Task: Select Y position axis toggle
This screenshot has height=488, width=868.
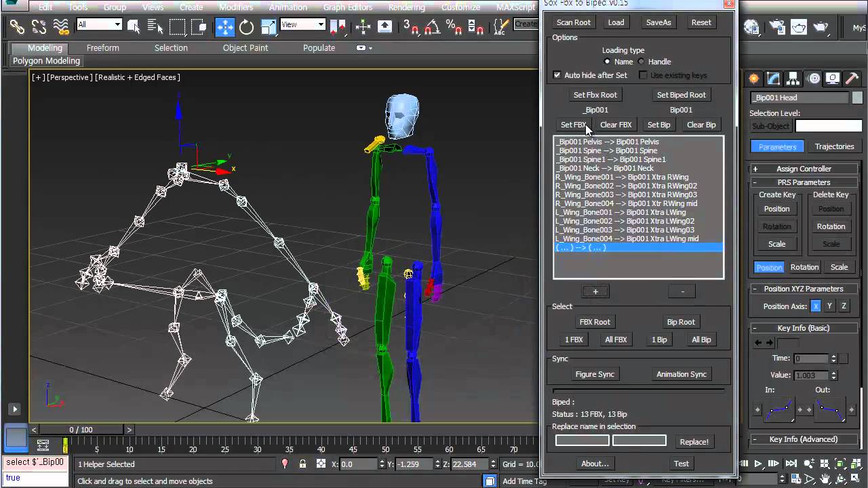Action: click(x=830, y=306)
